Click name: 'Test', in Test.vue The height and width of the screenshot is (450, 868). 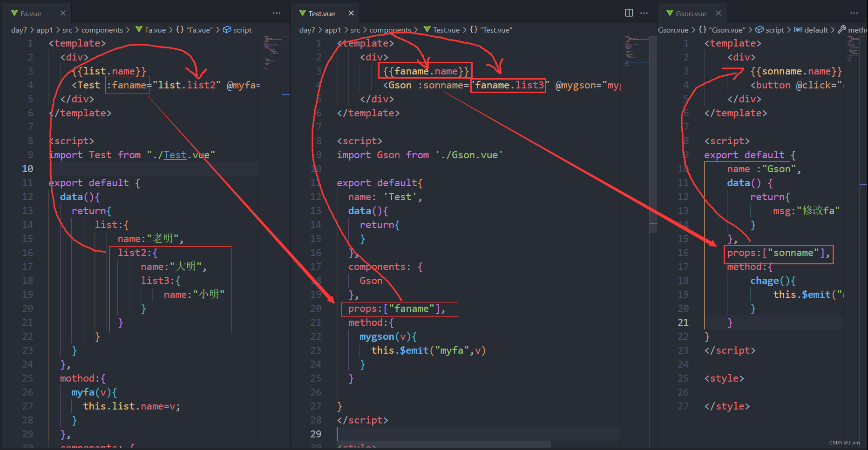click(x=385, y=197)
